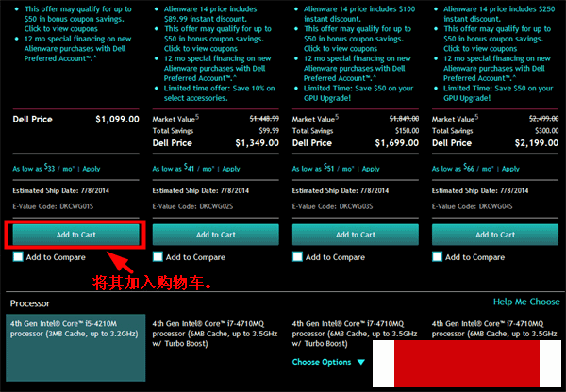Viewport: 566px width, 392px height.
Task: Expand the Choose Options dropdown
Action: 328,362
